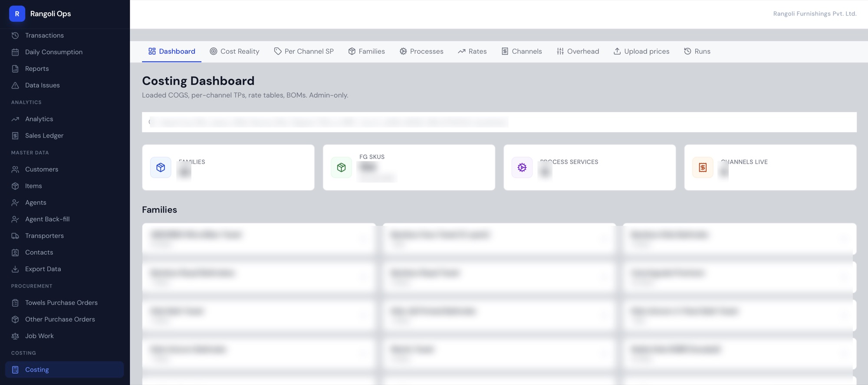Select the Upload prices tab
The image size is (868, 385).
pos(641,51)
